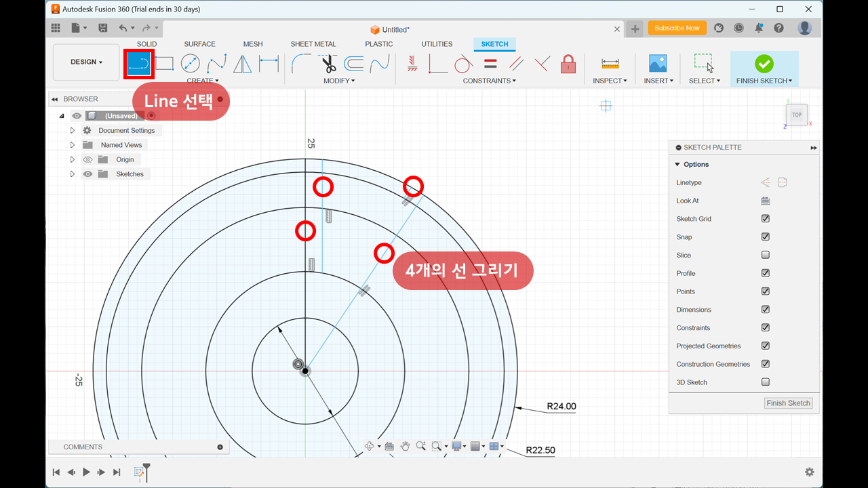
Task: Expand the Document Settings tree node
Action: (73, 130)
